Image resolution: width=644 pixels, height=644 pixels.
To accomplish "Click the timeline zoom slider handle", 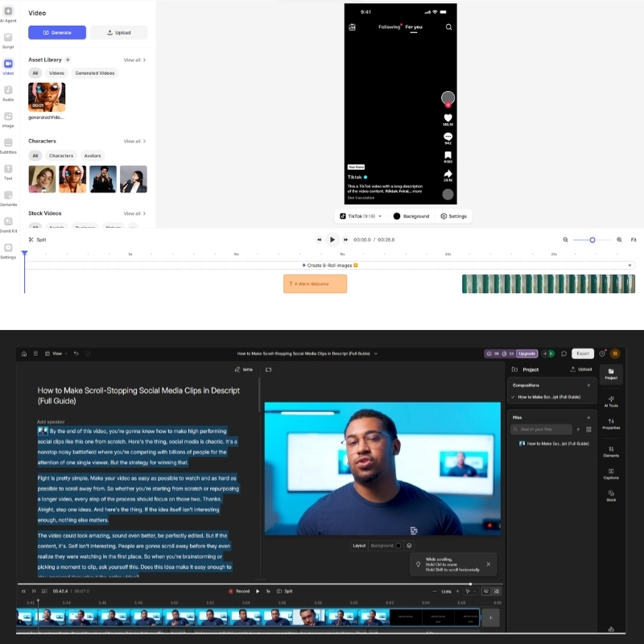I will (592, 240).
